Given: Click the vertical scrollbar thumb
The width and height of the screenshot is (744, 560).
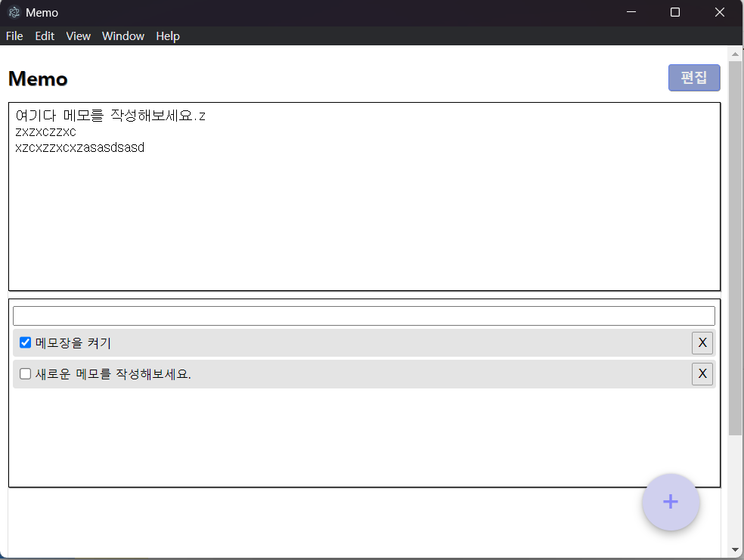Looking at the screenshot, I should 736,248.
